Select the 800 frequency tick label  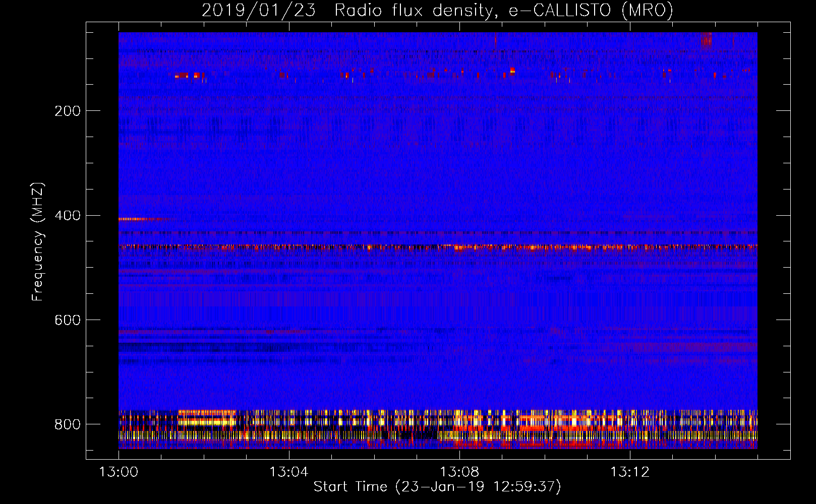click(x=68, y=424)
